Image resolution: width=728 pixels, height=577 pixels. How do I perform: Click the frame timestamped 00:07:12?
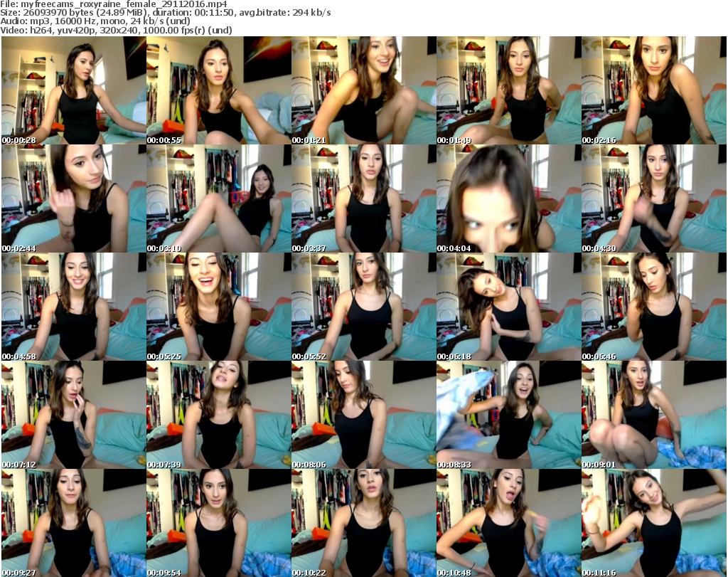point(73,415)
